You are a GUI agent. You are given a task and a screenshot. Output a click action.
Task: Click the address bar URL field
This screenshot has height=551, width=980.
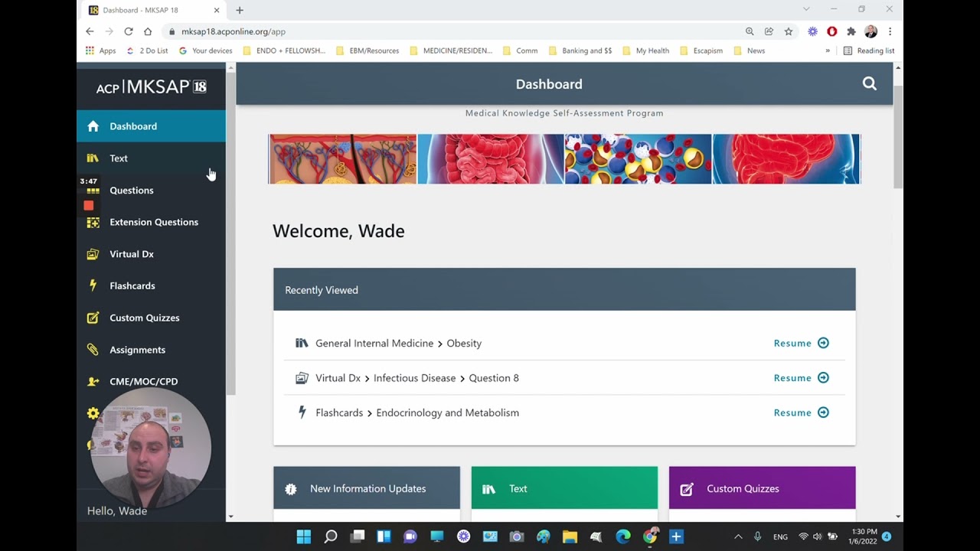pos(452,31)
